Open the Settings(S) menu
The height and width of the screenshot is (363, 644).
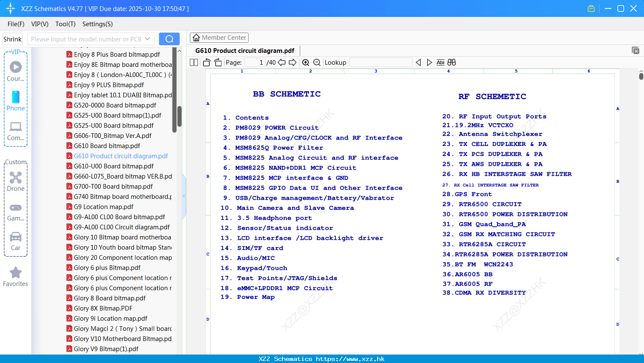point(98,24)
